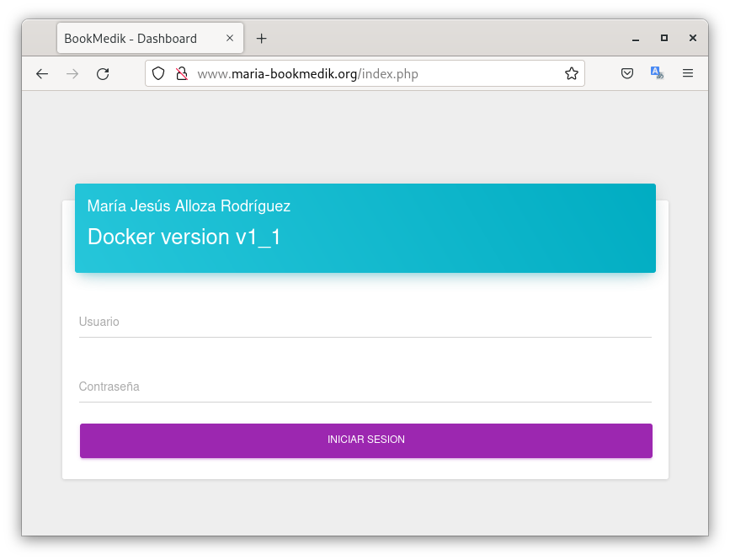This screenshot has height=560, width=730.
Task: Maximize the browser window
Action: point(664,39)
